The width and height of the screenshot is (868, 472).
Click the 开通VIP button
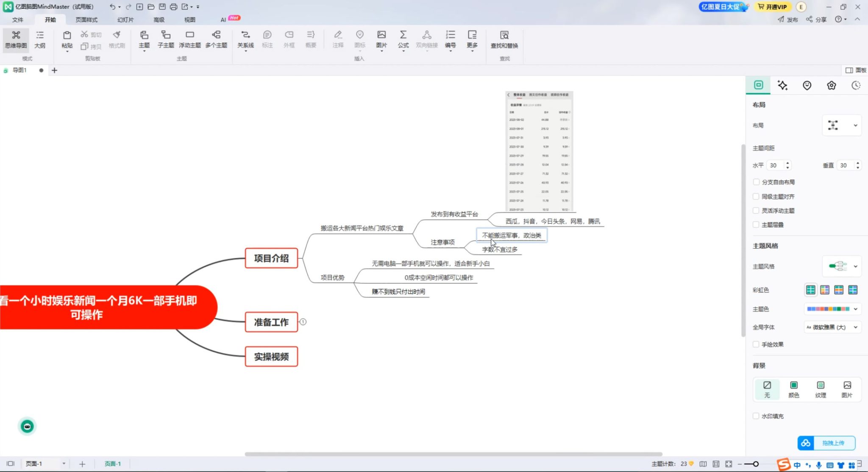click(772, 7)
